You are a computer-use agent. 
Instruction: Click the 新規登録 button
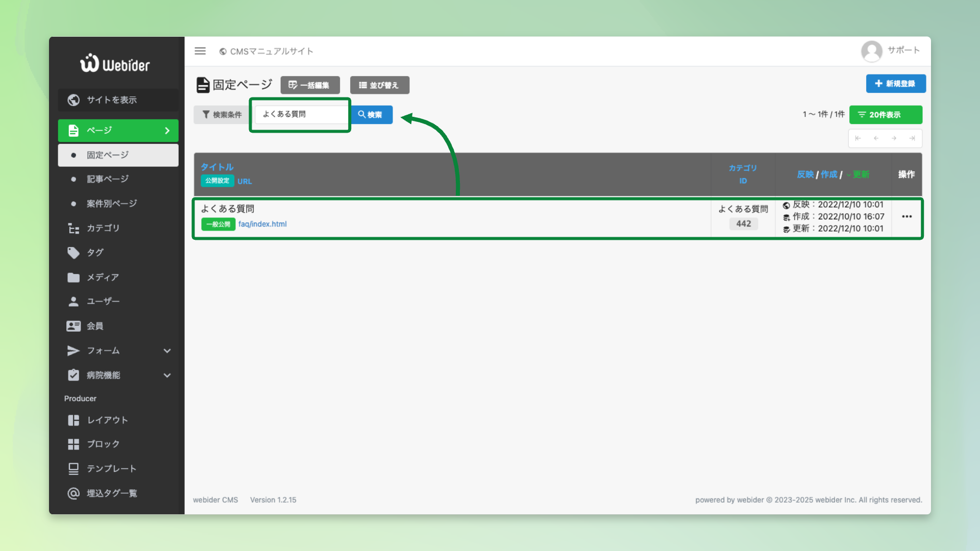[895, 84]
